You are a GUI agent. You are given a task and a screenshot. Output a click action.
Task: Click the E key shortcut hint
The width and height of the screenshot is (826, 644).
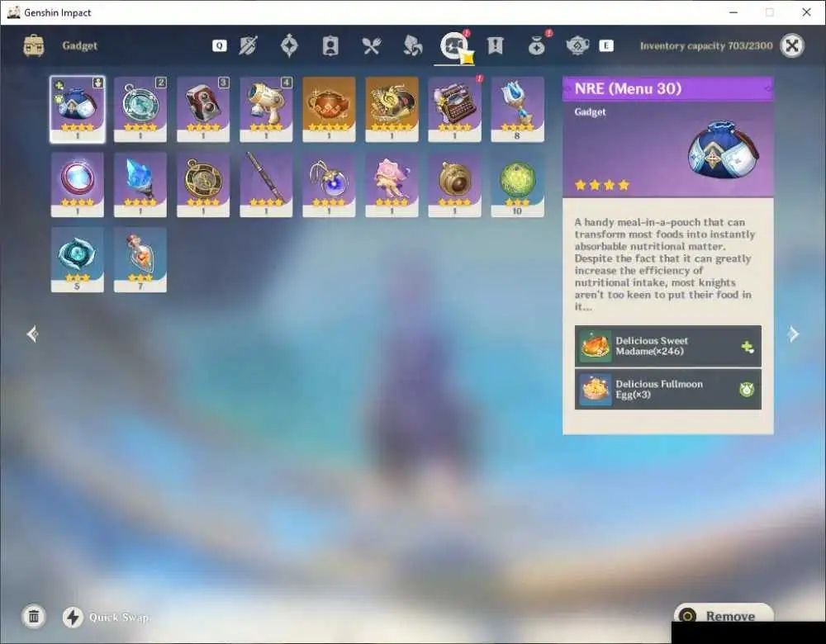click(x=606, y=45)
